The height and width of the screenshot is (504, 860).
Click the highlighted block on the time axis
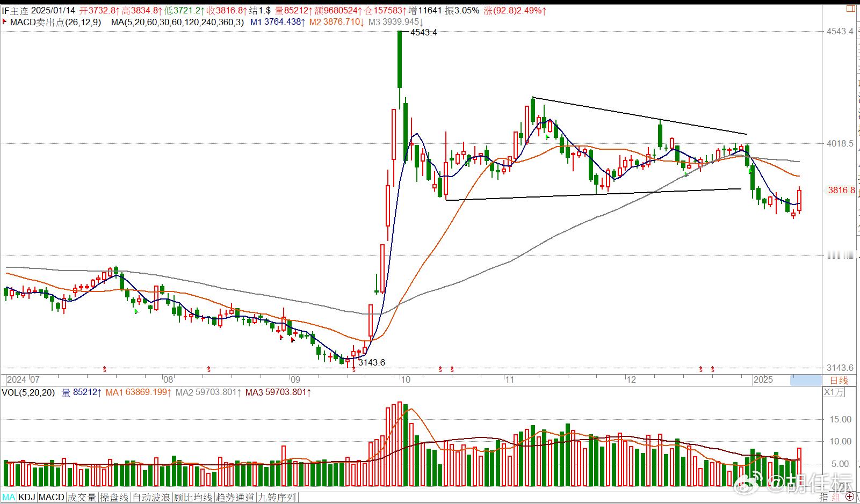806,380
